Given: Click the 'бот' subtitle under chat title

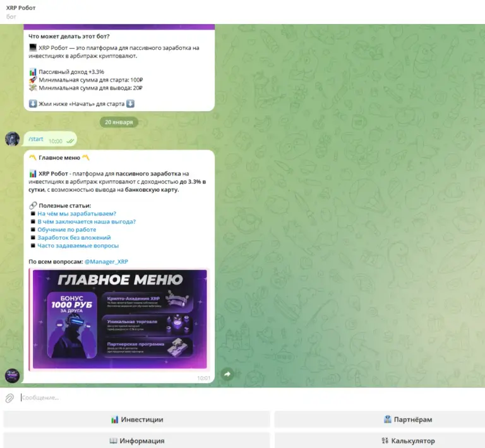Looking at the screenshot, I should click(x=11, y=16).
